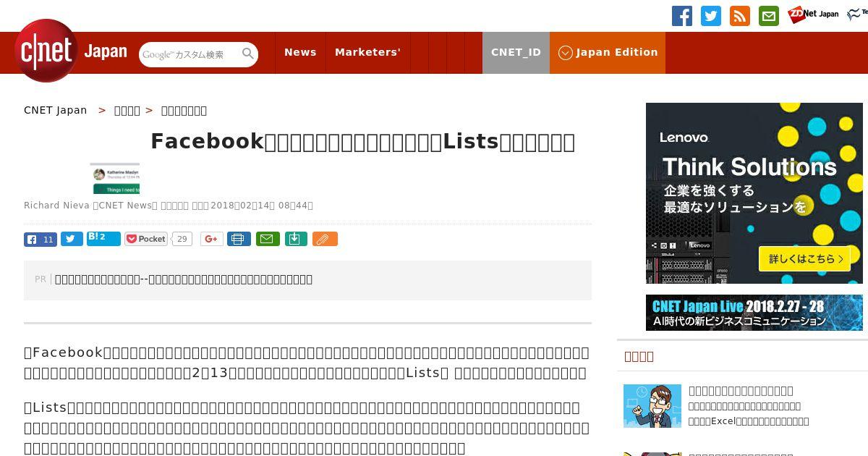Screen dimensions: 868x456
Task: Open the CNET_ID menu item
Action: click(x=516, y=52)
